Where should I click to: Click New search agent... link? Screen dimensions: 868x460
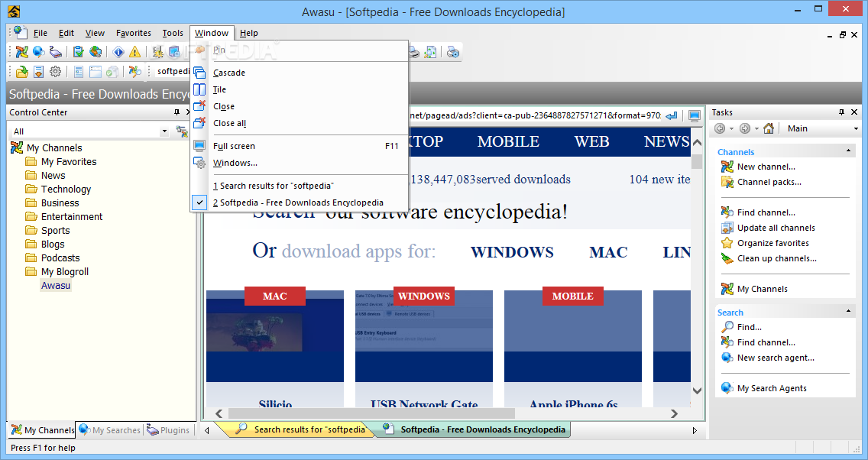(776, 358)
